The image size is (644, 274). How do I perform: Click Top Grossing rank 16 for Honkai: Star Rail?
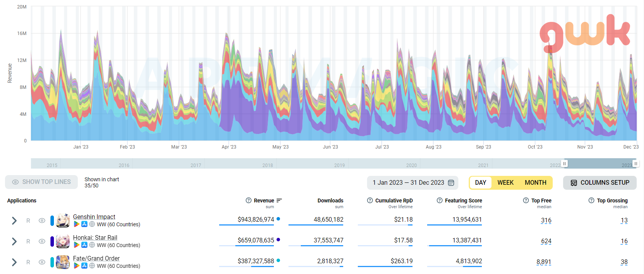pyautogui.click(x=624, y=241)
